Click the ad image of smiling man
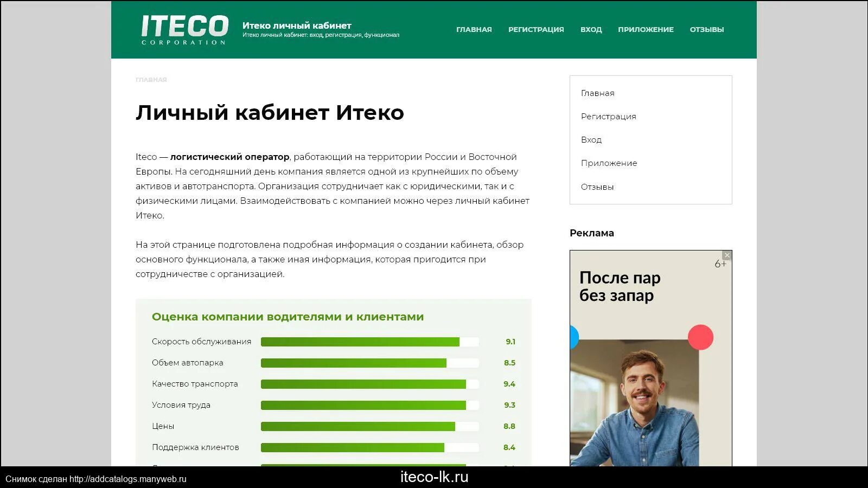Image resolution: width=868 pixels, height=488 pixels. coord(635,404)
